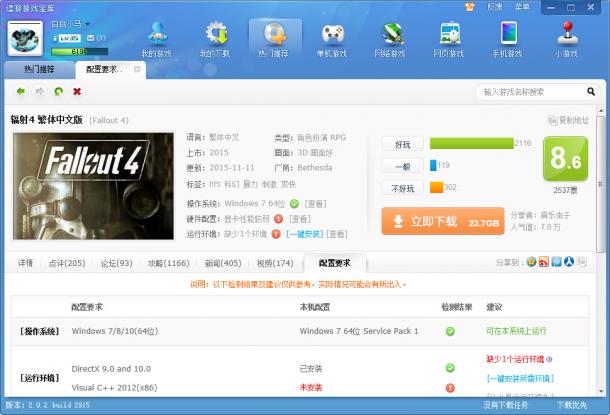
Task: Switch to the 论坛(93) tab
Action: click(x=116, y=263)
